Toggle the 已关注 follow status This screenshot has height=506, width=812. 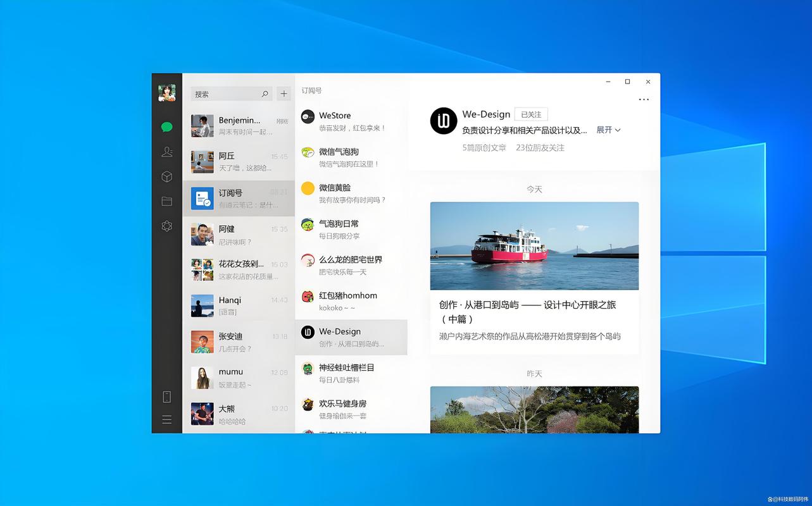(531, 114)
